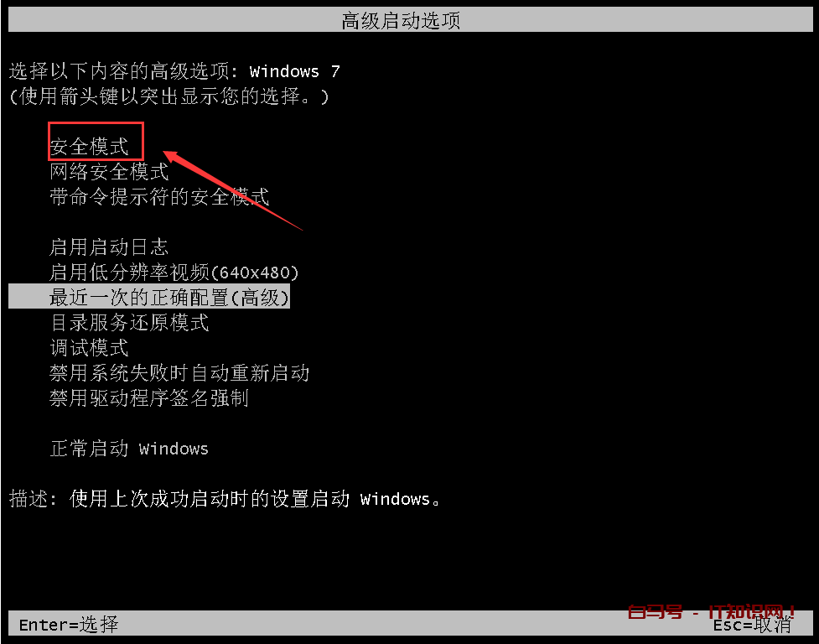Select 正常启动 Windows option

click(x=129, y=448)
